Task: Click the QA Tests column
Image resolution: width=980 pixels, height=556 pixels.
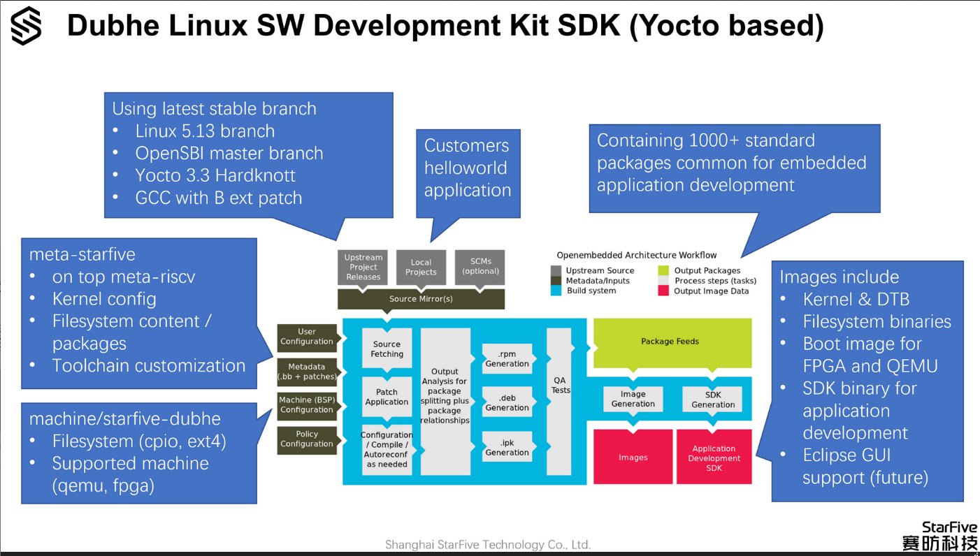Action: (x=560, y=402)
